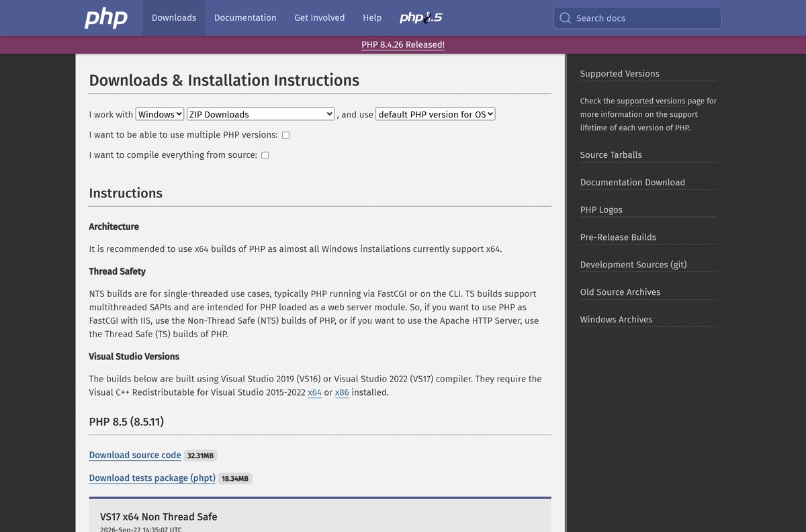Click Download tests package (phpt) link

click(152, 478)
